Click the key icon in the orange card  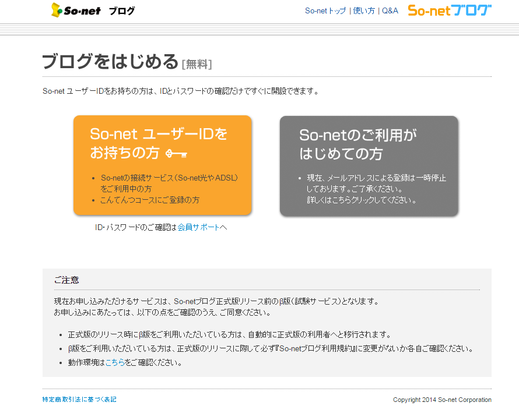click(x=176, y=154)
